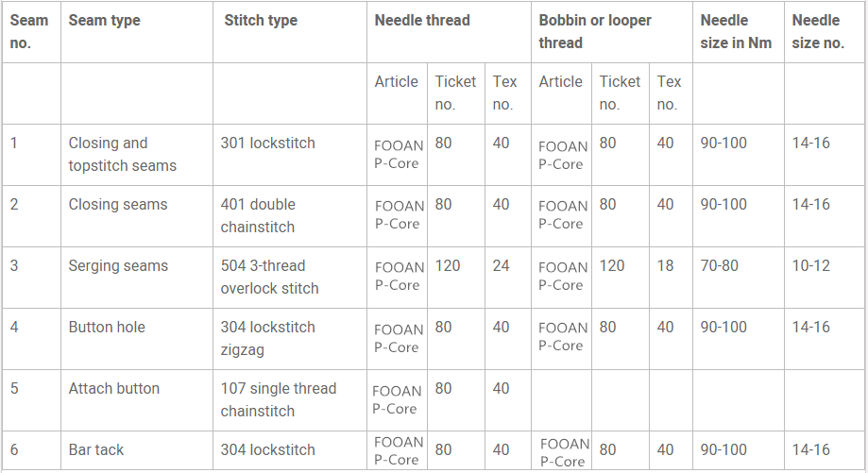
Task: Click the Serging seams cell
Action: [137, 278]
